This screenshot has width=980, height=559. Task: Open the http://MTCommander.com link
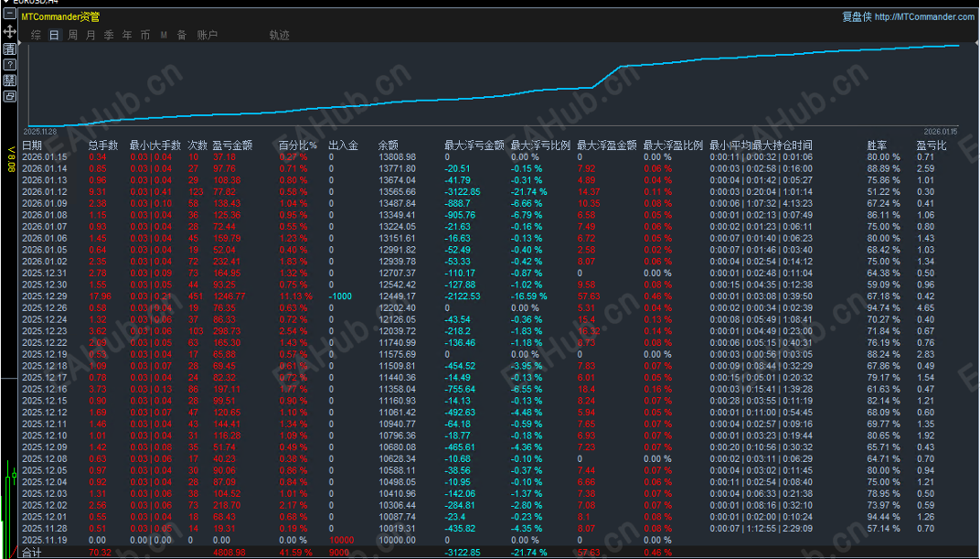pyautogui.click(x=924, y=16)
